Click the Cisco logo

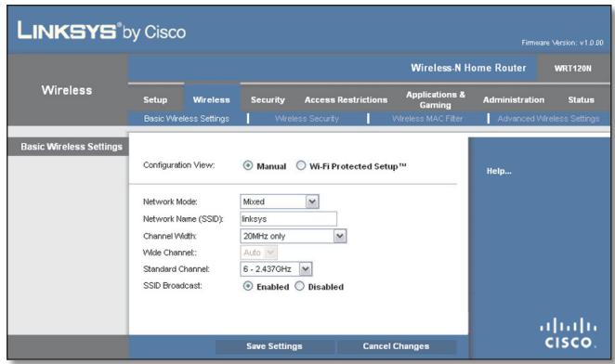(x=569, y=333)
